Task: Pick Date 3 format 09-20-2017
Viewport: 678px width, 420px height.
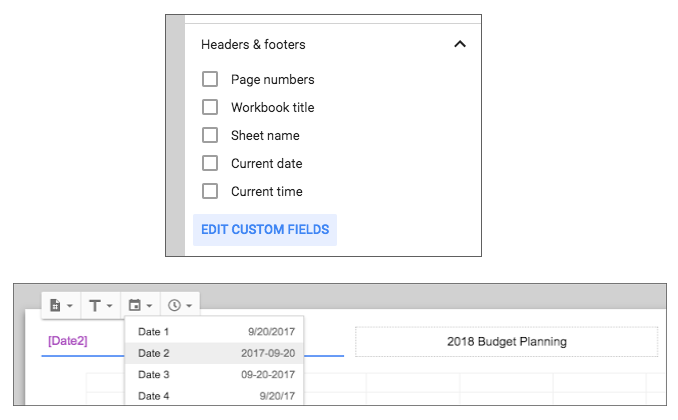Action: coord(214,375)
